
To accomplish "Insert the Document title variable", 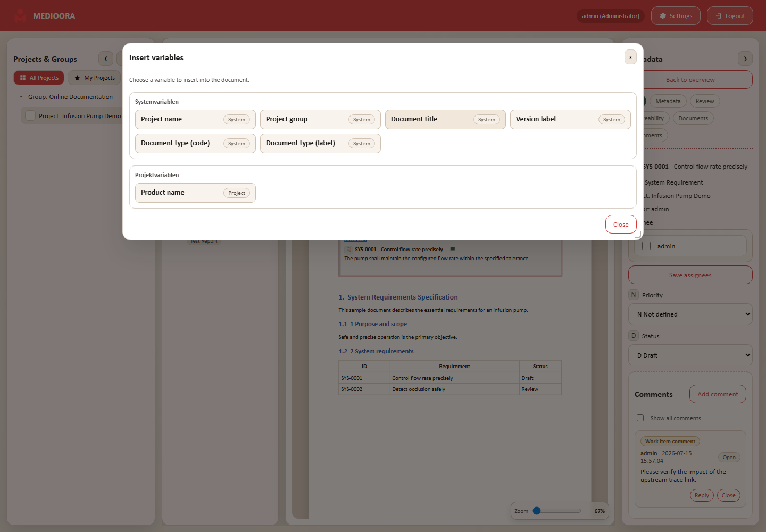I will [x=445, y=119].
